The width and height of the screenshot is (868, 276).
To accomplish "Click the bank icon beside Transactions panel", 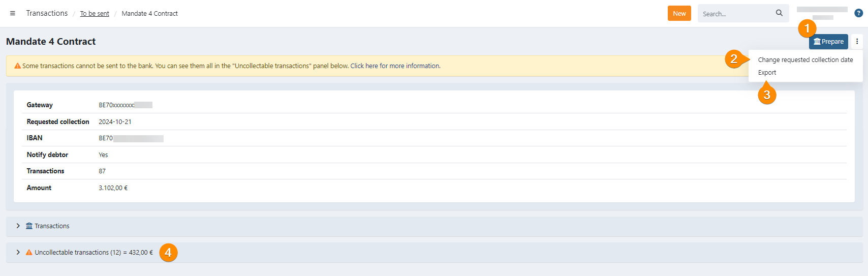I will pos(29,226).
